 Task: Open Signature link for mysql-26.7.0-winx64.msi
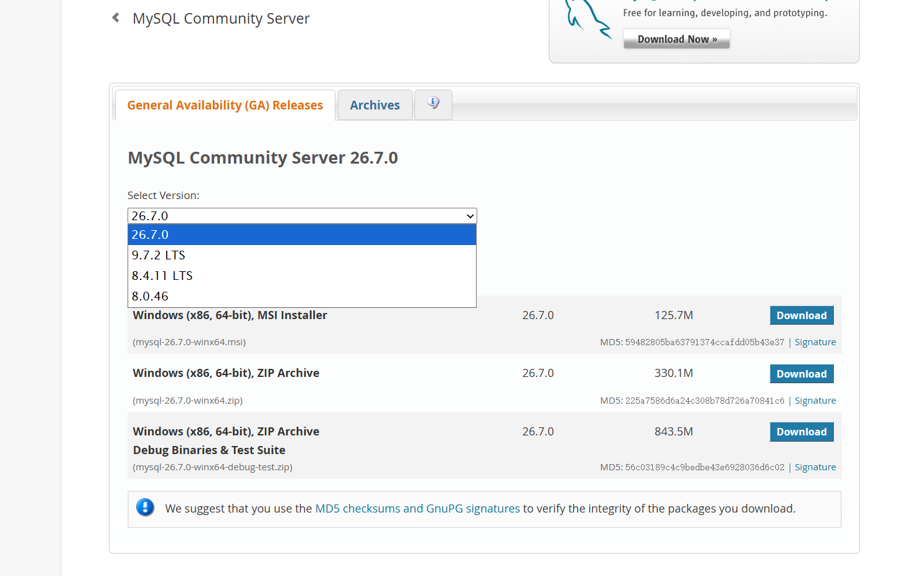815,342
